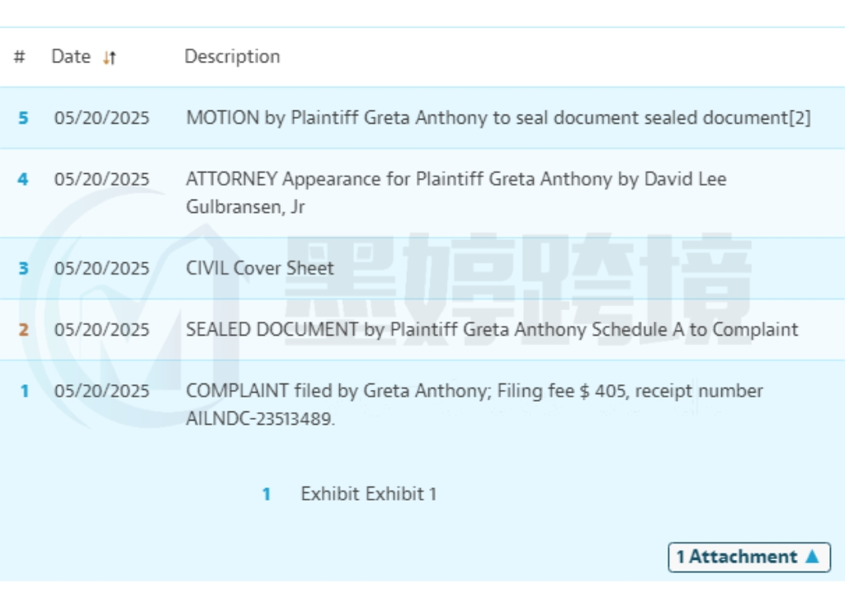845x616 pixels.
Task: Click the Date column header
Action: point(71,57)
